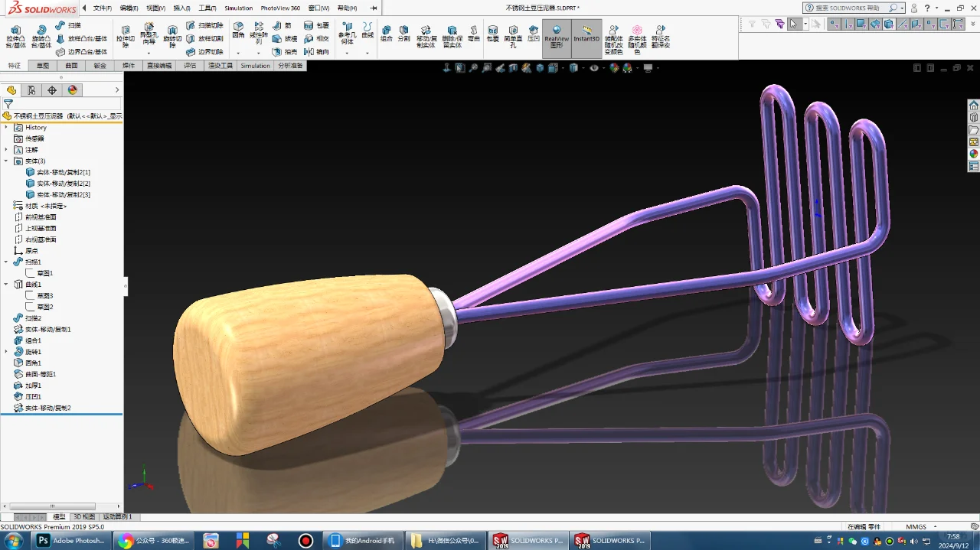Open Adobe Photoshop from the Windows taskbar
980x550 pixels.
click(x=70, y=541)
